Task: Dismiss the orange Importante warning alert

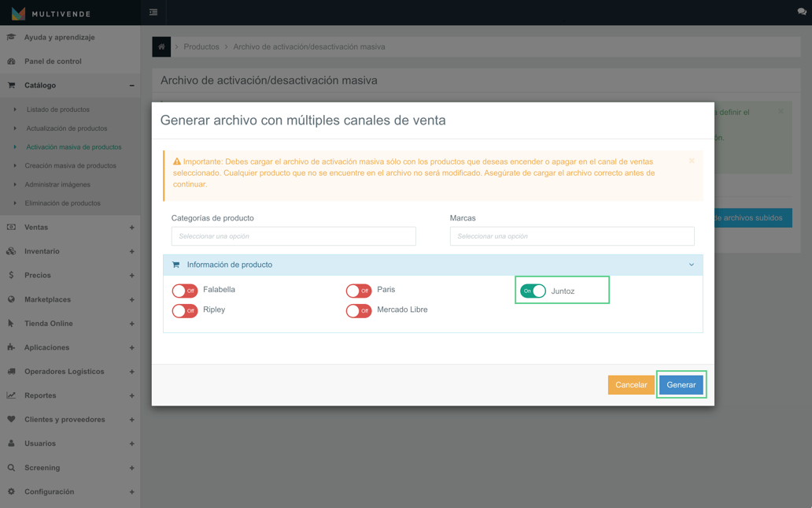Action: [692, 161]
